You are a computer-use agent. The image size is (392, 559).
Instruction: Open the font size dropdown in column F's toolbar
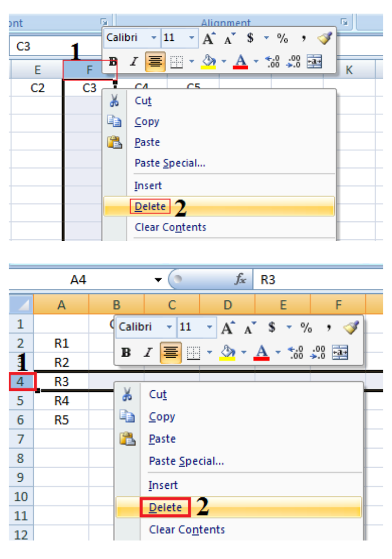point(191,38)
